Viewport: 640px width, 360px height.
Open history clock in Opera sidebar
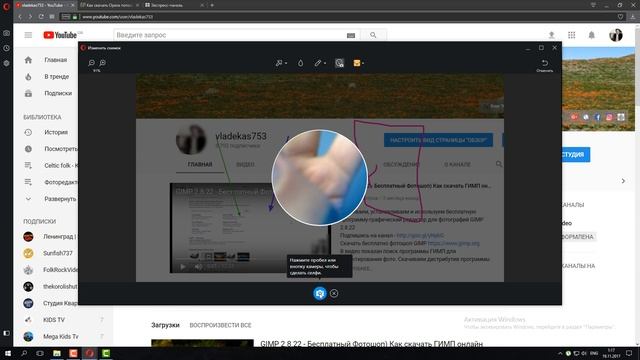[6, 48]
